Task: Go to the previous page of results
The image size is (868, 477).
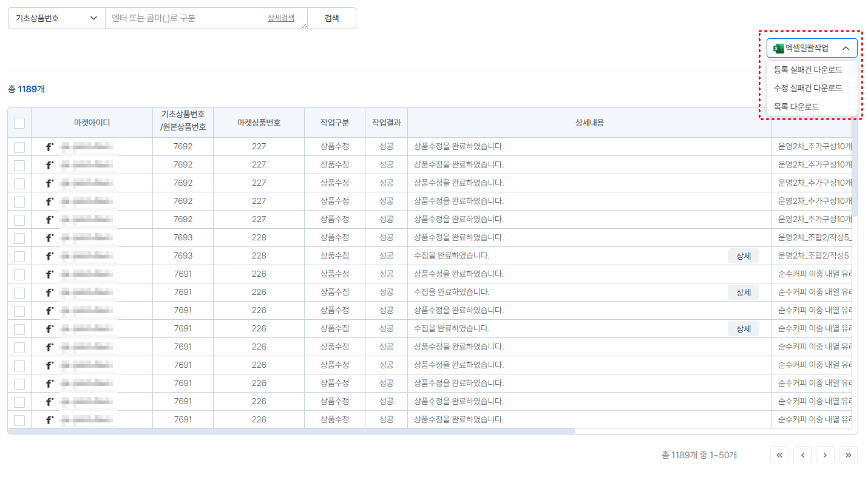Action: 802,455
